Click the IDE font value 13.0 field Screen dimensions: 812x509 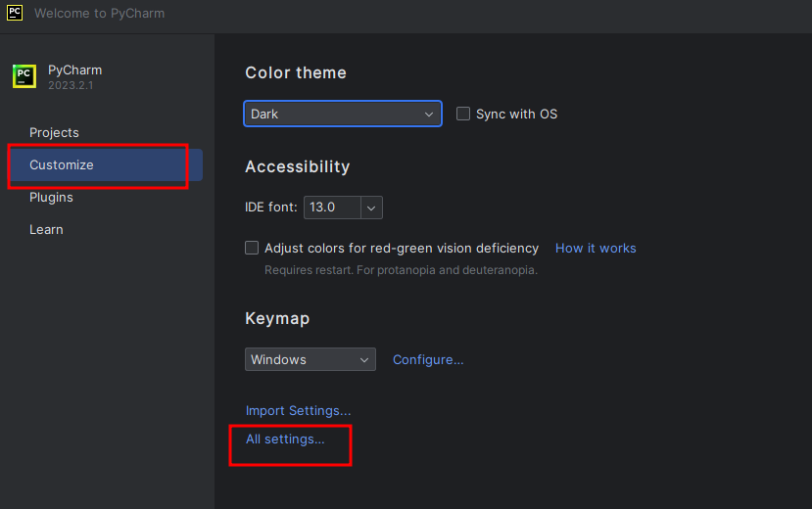[x=332, y=208]
